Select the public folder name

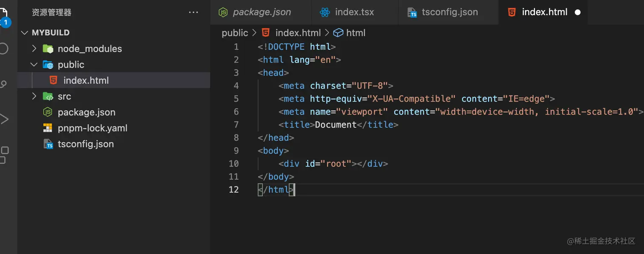pyautogui.click(x=71, y=65)
